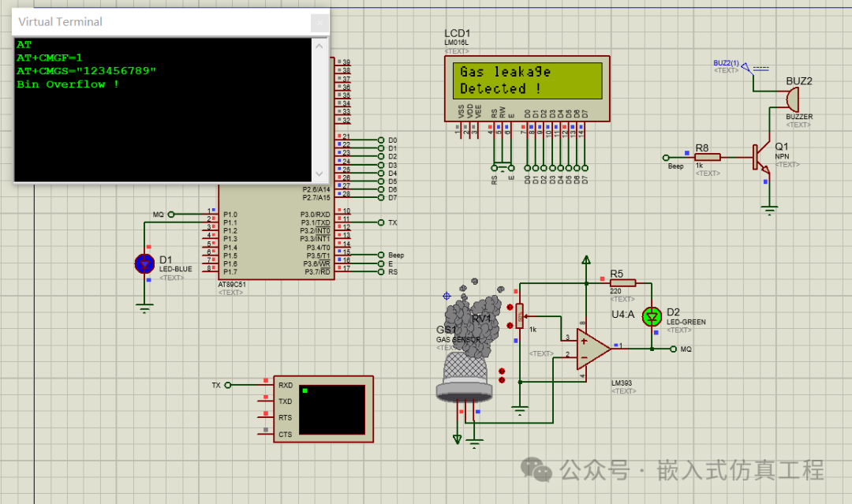852x504 pixels.
Task: Close the Virtual Terminal window
Action: pyautogui.click(x=319, y=21)
